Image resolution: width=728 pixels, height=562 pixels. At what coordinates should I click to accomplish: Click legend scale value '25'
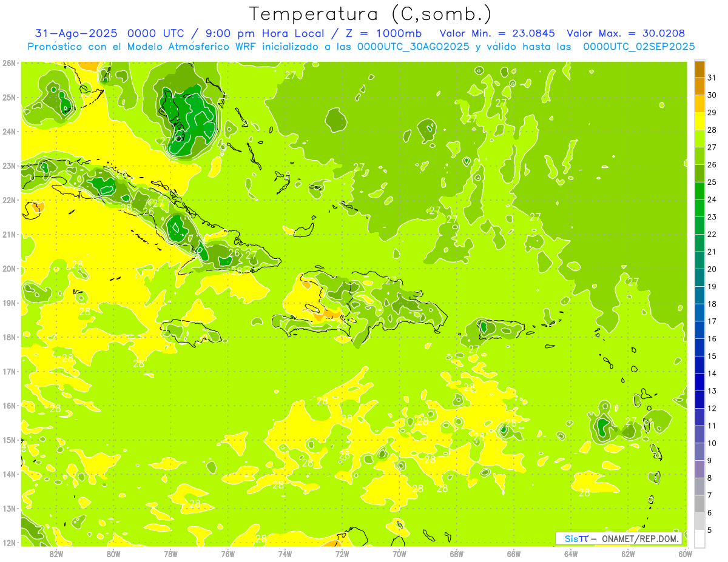coord(712,182)
